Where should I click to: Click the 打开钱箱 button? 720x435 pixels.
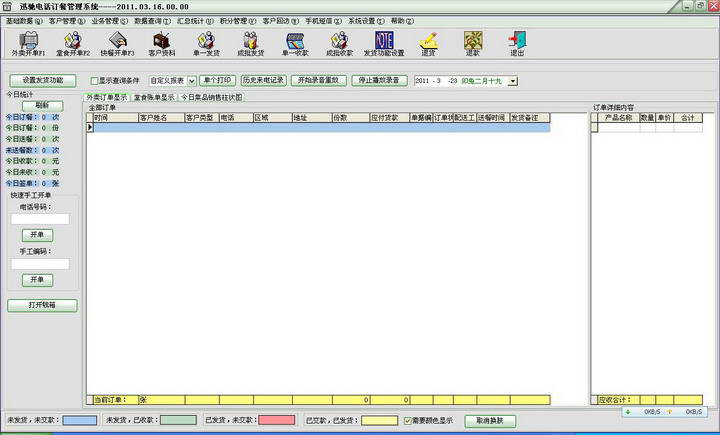click(x=42, y=305)
